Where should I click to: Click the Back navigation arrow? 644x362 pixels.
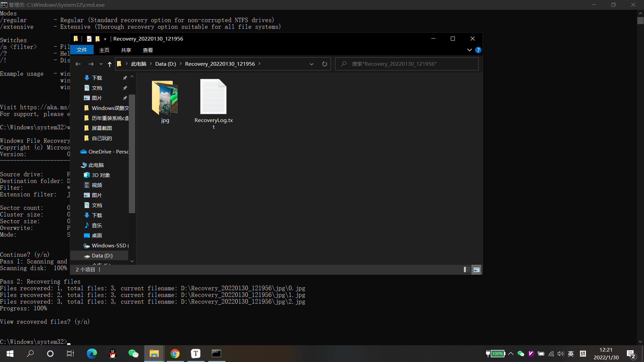(78, 64)
